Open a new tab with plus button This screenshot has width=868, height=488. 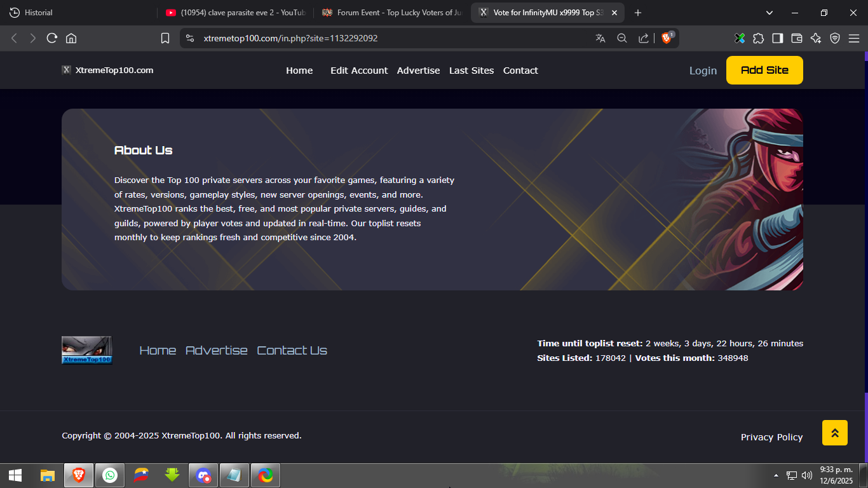pos(638,13)
